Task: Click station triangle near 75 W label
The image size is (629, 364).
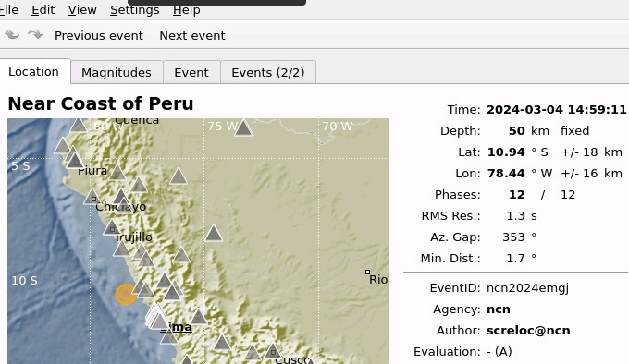Action: [x=243, y=128]
